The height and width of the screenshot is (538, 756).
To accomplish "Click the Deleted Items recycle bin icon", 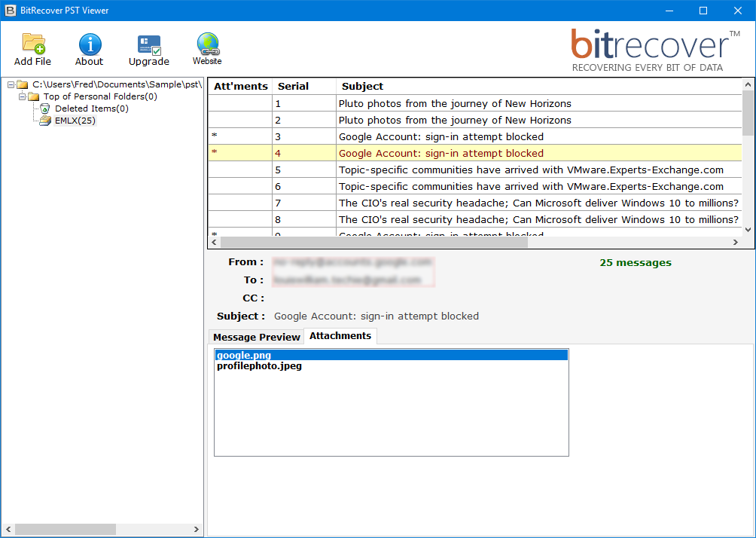I will pos(45,109).
